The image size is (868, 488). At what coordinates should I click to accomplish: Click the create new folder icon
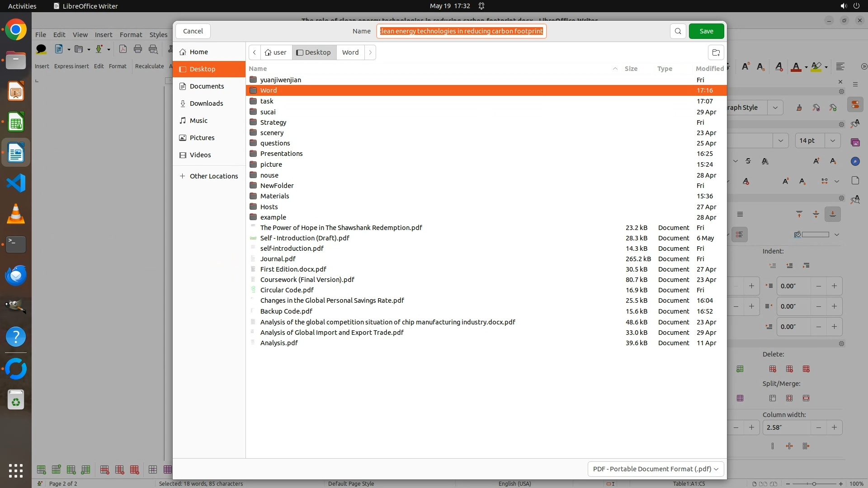pyautogui.click(x=716, y=52)
